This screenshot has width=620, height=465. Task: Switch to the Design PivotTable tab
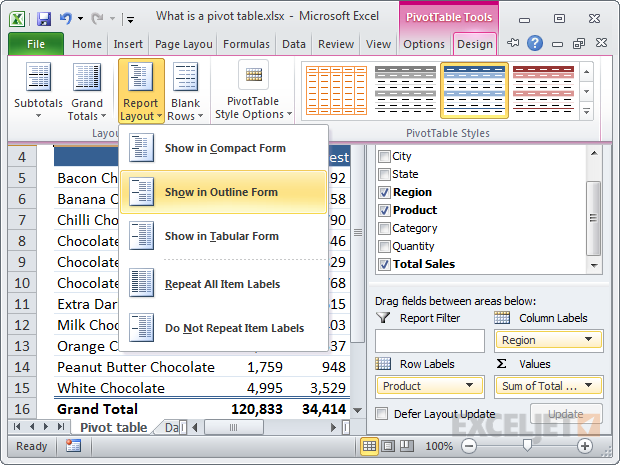click(x=474, y=44)
